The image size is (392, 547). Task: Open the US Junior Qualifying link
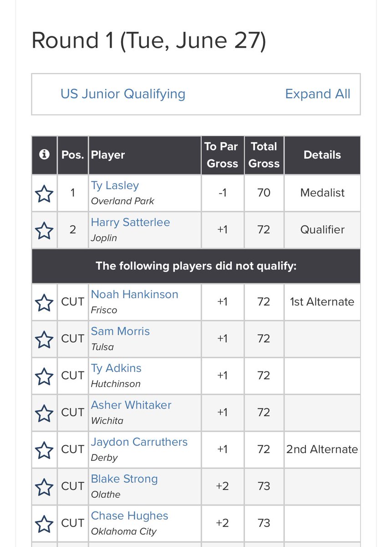123,94
